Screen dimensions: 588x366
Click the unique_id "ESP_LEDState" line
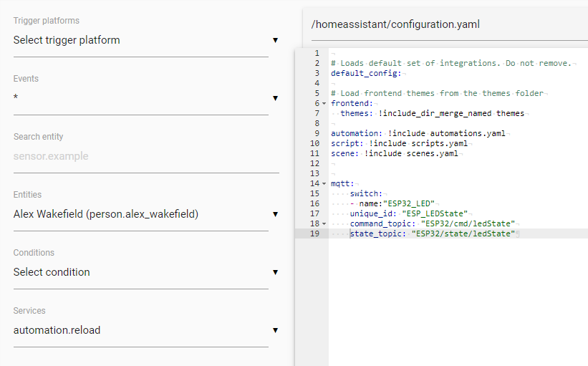(409, 213)
